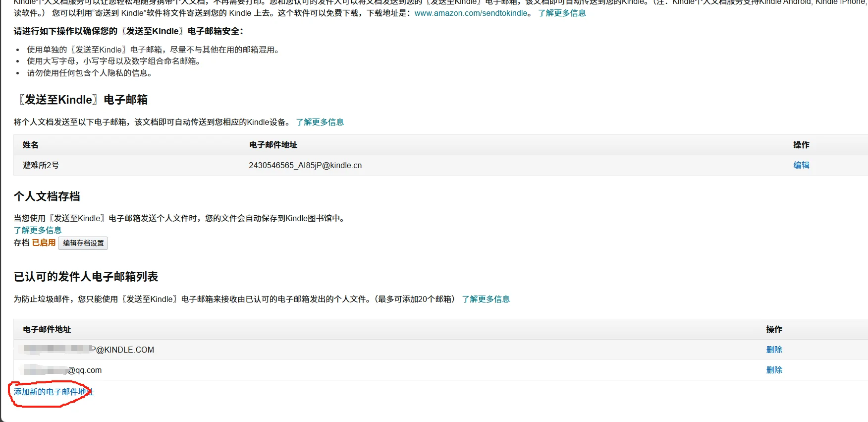Click 删除 for the @qq.com address
Screen dimensions: 868x422
pos(774,370)
